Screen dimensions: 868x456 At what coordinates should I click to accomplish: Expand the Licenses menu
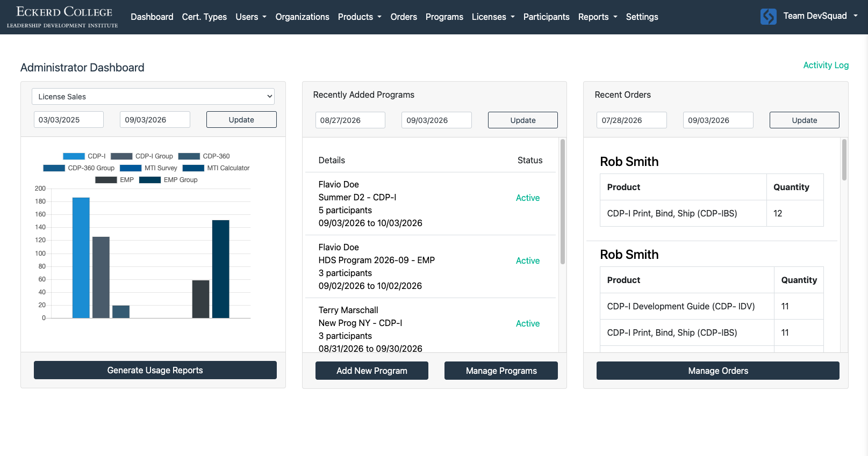(x=493, y=17)
